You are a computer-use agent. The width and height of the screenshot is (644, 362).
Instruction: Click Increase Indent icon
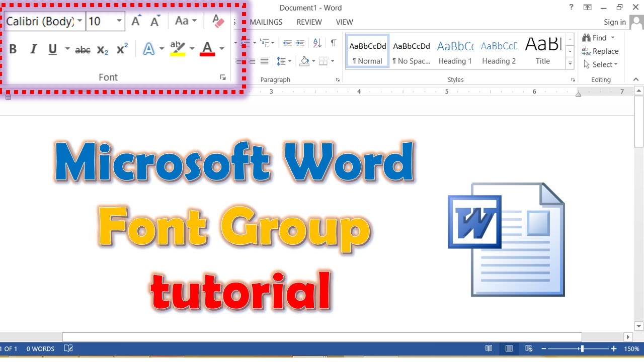[300, 43]
